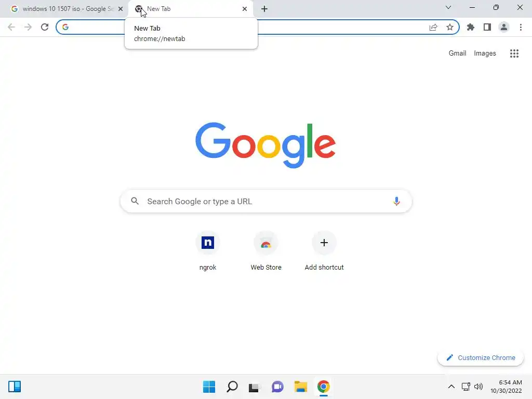Click the network tray icon
532x399 pixels.
coord(465,387)
